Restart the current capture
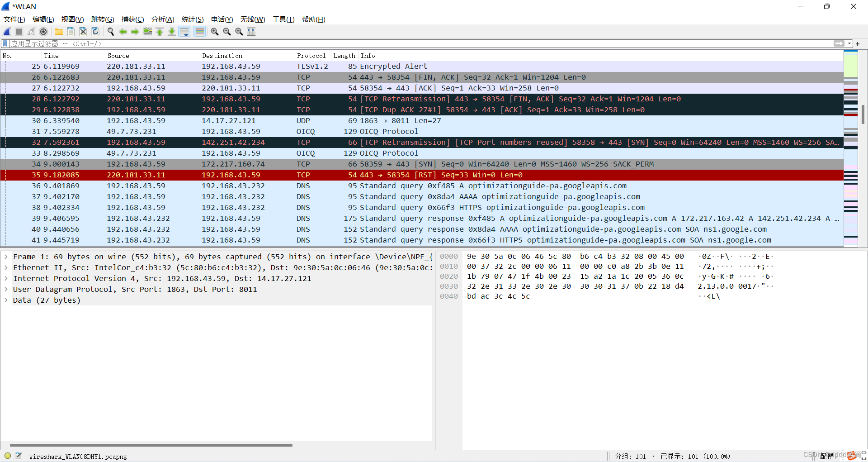Viewport: 868px width, 462px height. coord(31,32)
